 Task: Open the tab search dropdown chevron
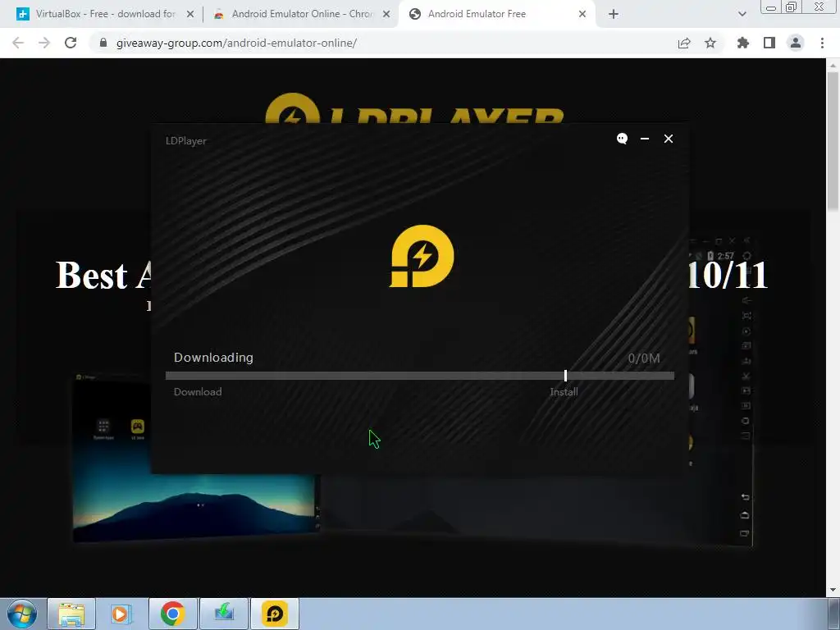click(x=742, y=15)
